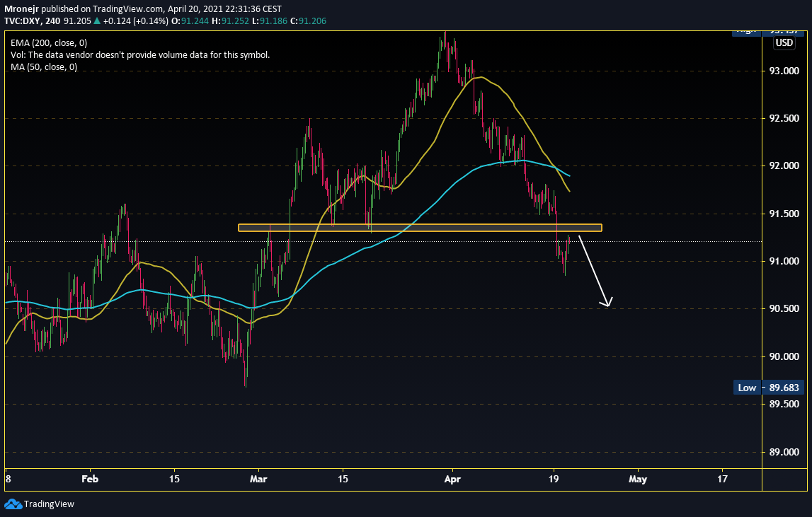Click the Vol data vendor notice legend
The height and width of the screenshot is (517, 812).
pyautogui.click(x=140, y=55)
